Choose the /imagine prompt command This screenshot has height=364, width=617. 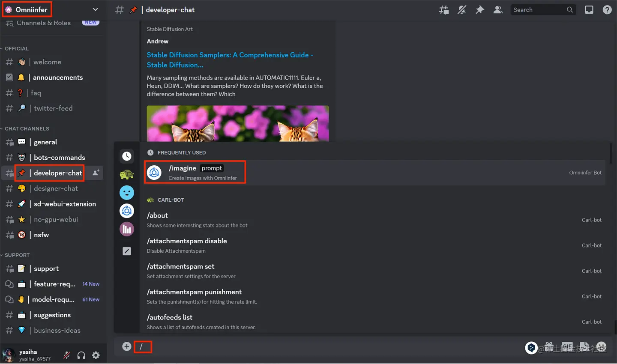click(x=375, y=173)
